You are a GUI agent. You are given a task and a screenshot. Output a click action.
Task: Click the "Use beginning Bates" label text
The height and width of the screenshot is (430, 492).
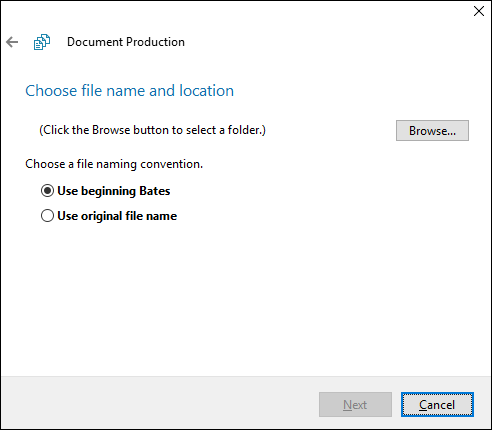tap(114, 191)
